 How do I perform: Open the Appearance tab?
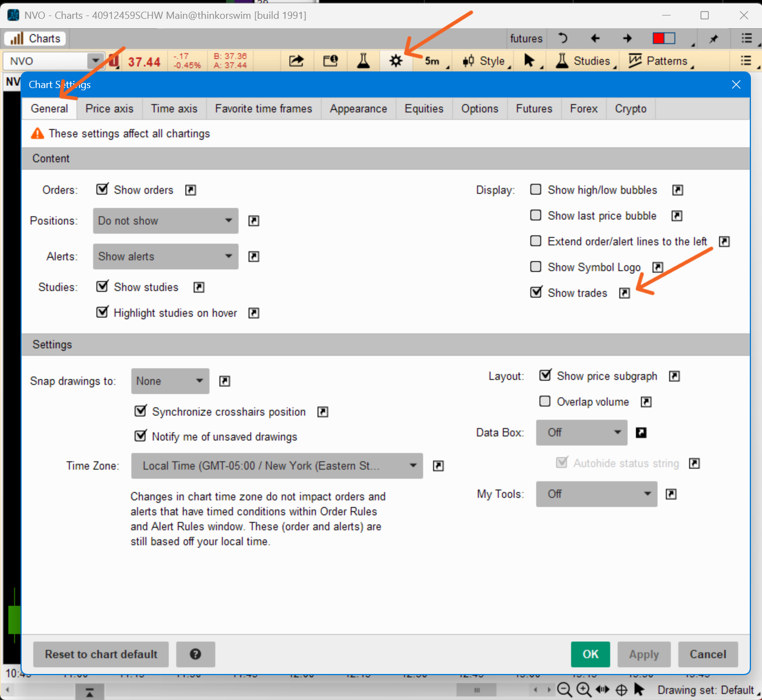tap(358, 109)
